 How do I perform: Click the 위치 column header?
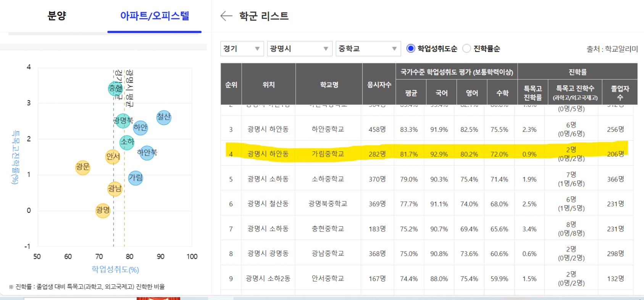pyautogui.click(x=269, y=85)
